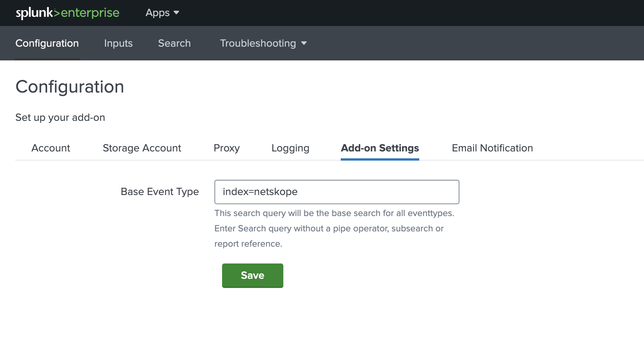The height and width of the screenshot is (361, 644).
Task: Save the add-on settings
Action: 253,275
